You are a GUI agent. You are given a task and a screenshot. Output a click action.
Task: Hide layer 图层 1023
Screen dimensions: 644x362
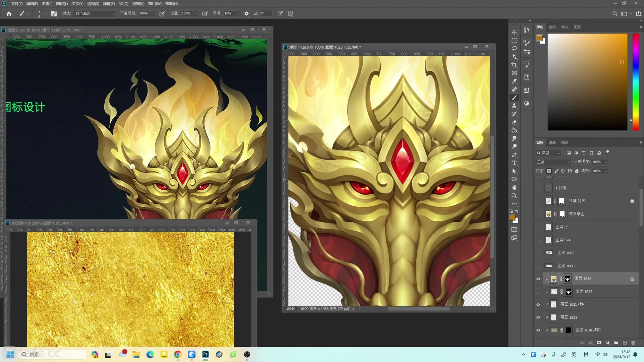coord(538,279)
